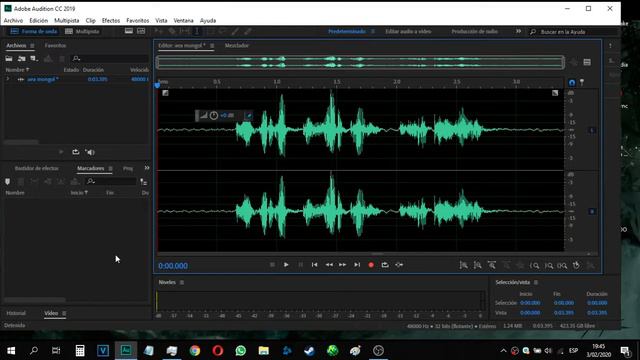640x360 pixels.
Task: Zoom in at in-point icon
Action: [535, 265]
